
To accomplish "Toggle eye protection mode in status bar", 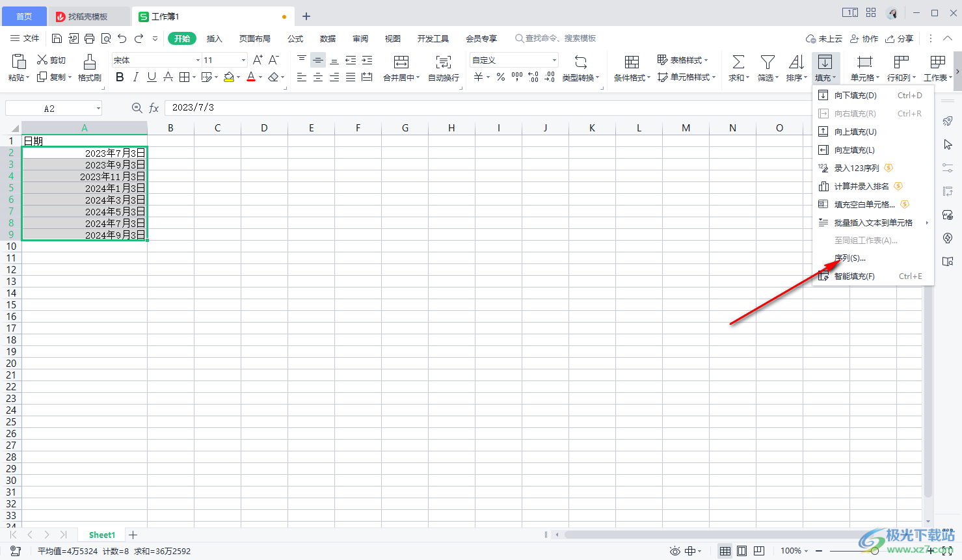I will (x=675, y=551).
